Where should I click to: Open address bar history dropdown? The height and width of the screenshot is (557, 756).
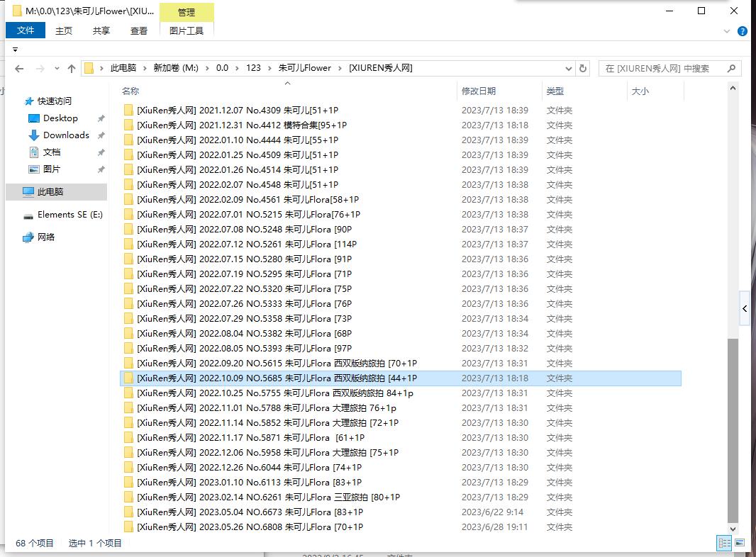568,69
